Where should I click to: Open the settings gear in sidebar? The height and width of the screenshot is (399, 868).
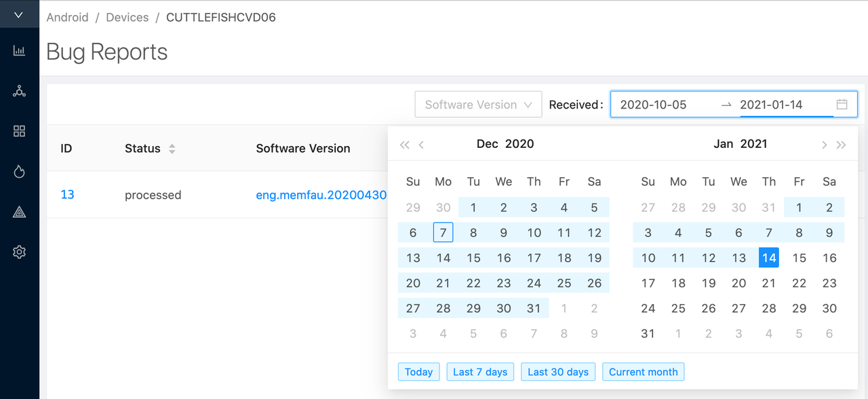point(19,252)
